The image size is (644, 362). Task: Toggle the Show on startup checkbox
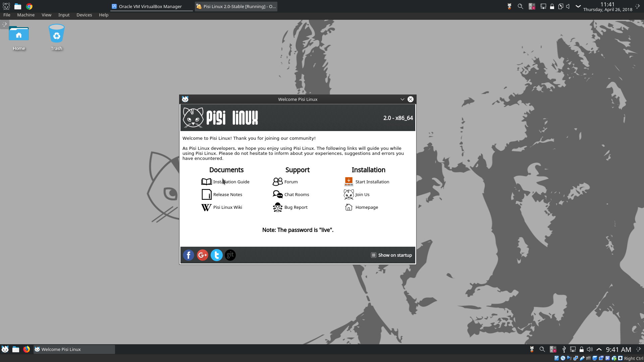tap(373, 255)
